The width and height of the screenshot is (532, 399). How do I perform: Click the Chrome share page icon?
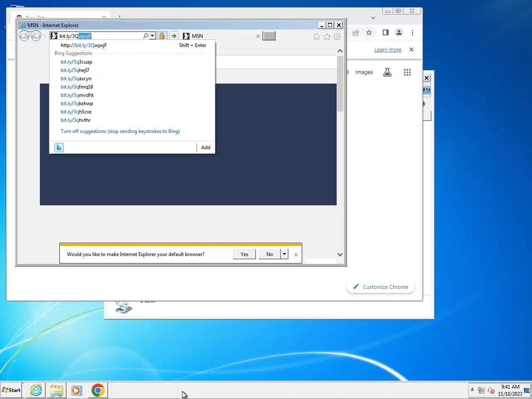(x=356, y=32)
